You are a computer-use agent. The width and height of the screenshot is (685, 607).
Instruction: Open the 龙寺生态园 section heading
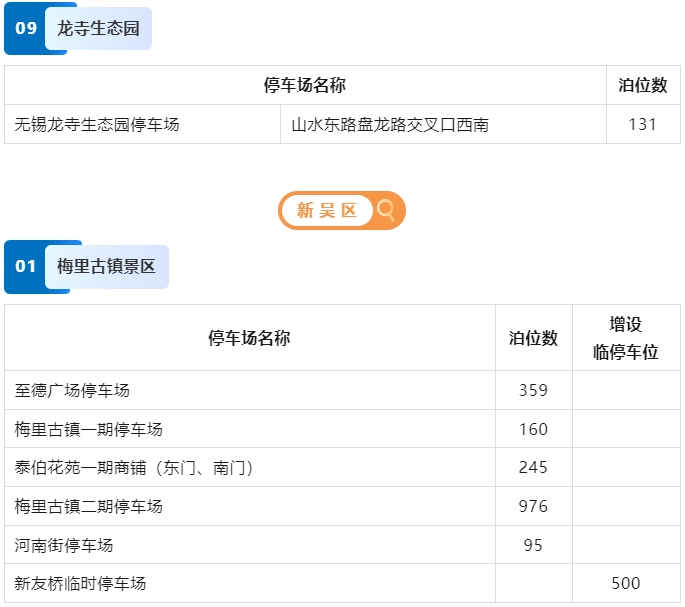coord(98,28)
